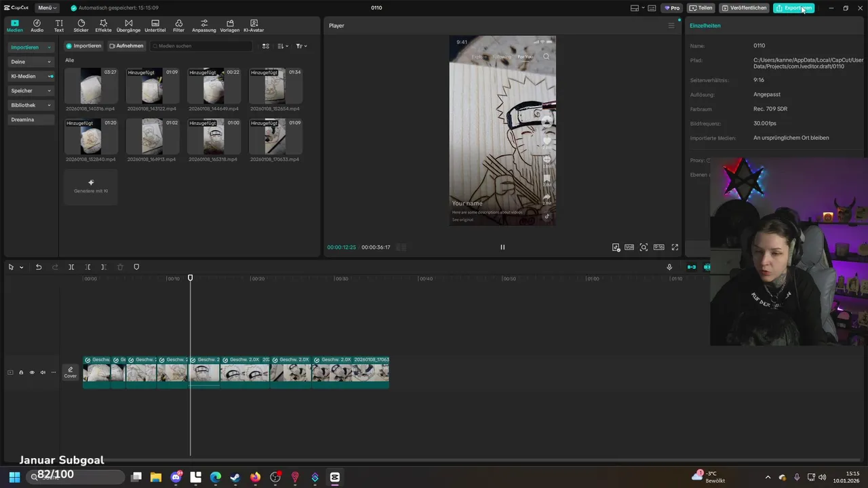Toggle the video track lock
Screen dimensions: 868x488
point(21,372)
